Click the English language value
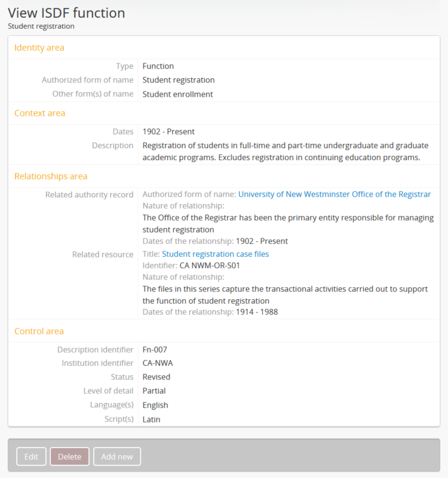Viewport: 448px width, 478px height. pos(155,405)
